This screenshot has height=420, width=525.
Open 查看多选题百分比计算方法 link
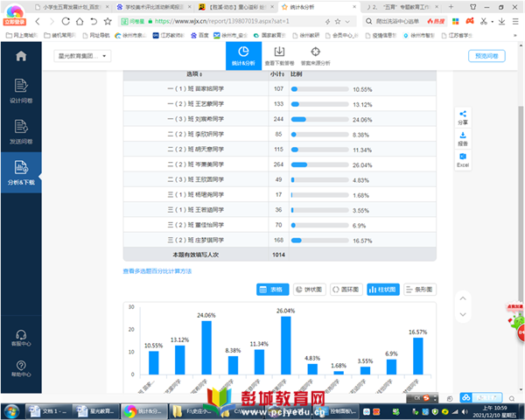[x=157, y=271]
